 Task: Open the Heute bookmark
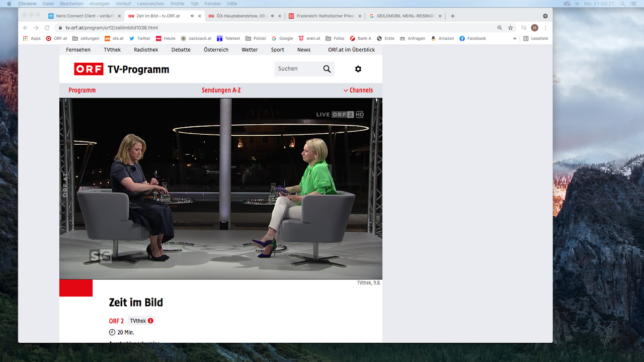coord(166,38)
